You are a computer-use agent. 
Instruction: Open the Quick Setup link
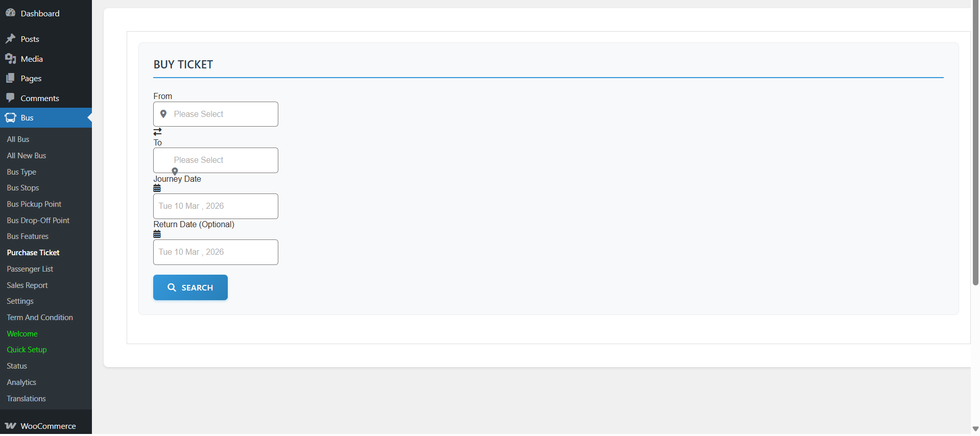tap(27, 350)
